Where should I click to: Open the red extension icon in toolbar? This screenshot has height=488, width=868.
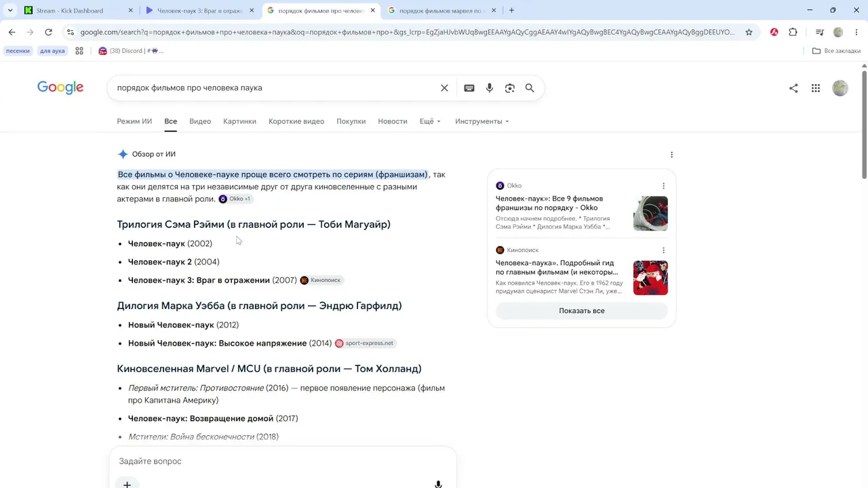(x=774, y=32)
